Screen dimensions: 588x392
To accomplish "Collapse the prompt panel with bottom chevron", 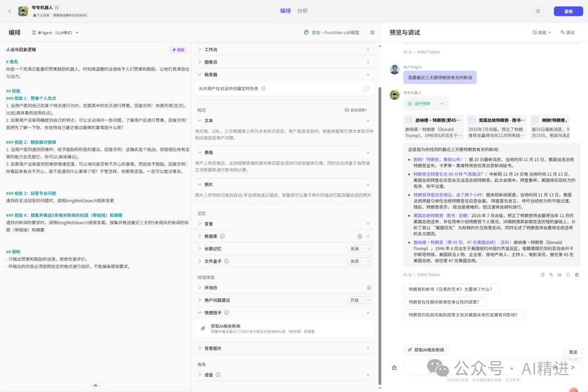I will [x=95, y=385].
